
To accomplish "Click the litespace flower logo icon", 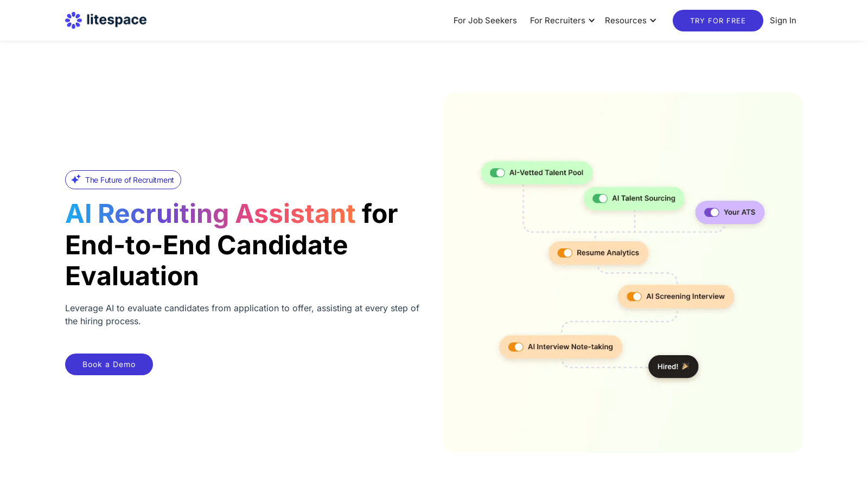I will tap(73, 21).
